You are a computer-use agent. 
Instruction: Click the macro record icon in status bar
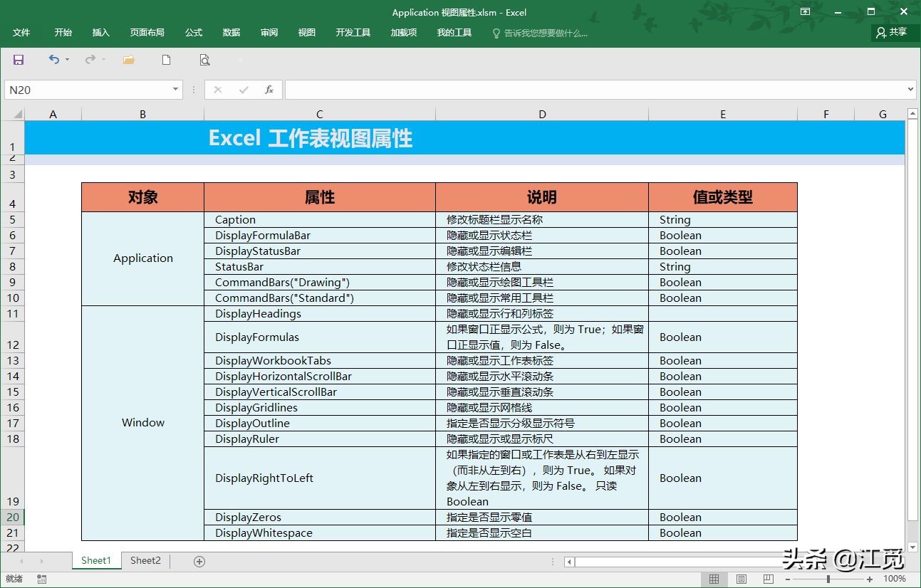tap(42, 579)
